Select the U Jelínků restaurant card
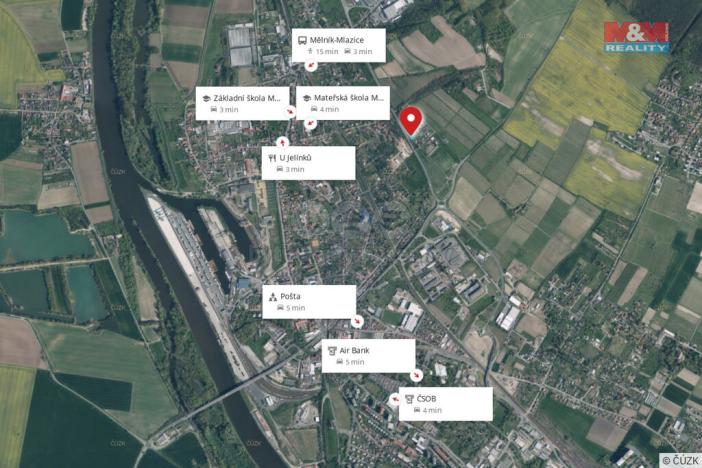The image size is (702, 468). 308,163
